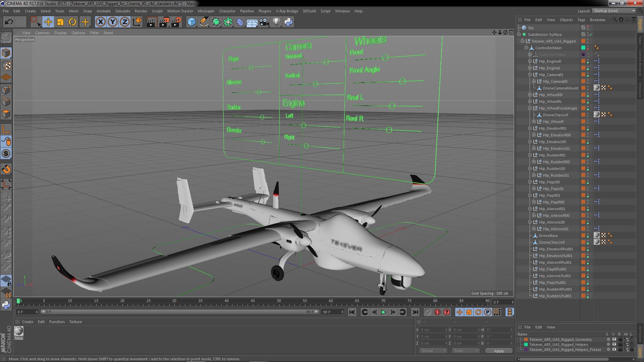Switch to Polygons mode icon
Viewport: 644px width, 362px height.
pos(6,114)
